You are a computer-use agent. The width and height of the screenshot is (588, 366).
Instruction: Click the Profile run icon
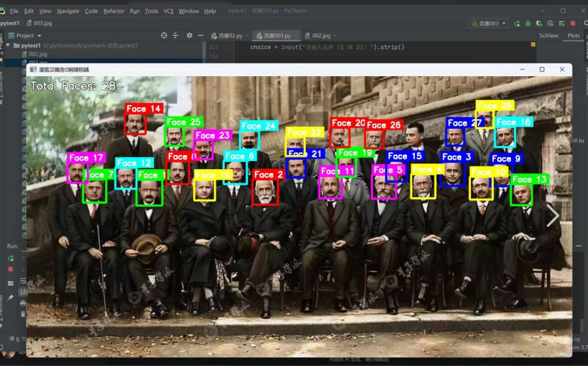pos(550,23)
